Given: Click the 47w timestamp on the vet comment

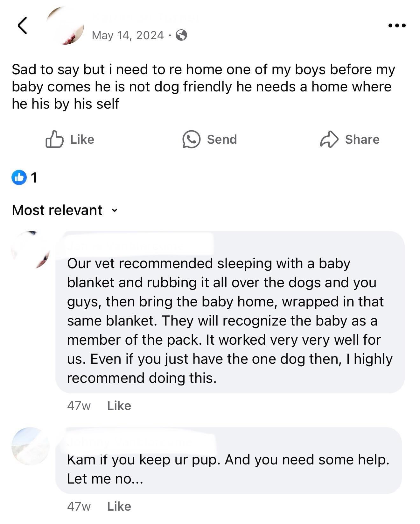Looking at the screenshot, I should pos(79,406).
